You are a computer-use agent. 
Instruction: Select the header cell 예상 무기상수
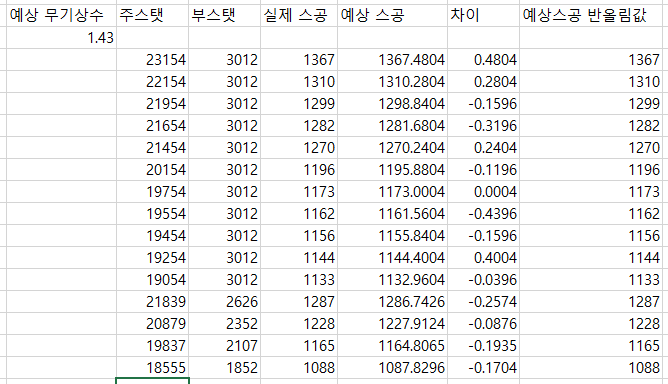(x=61, y=16)
